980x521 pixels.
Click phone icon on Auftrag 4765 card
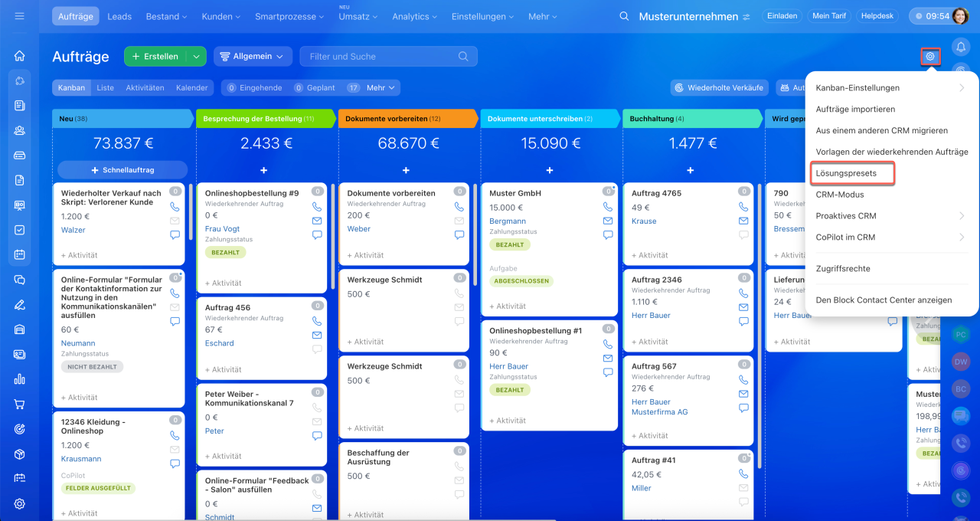pos(743,207)
